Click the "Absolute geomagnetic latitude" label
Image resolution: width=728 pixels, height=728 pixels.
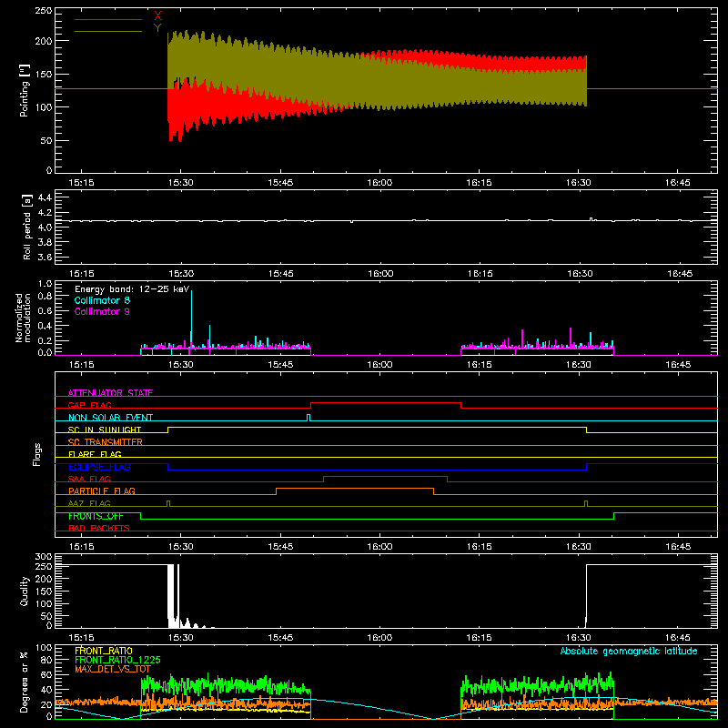(629, 651)
